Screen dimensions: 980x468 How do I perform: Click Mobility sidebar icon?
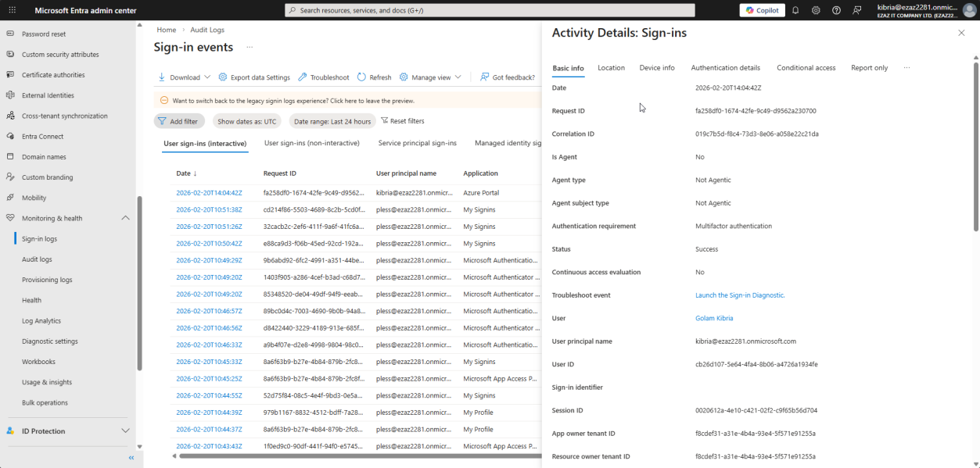(x=10, y=198)
